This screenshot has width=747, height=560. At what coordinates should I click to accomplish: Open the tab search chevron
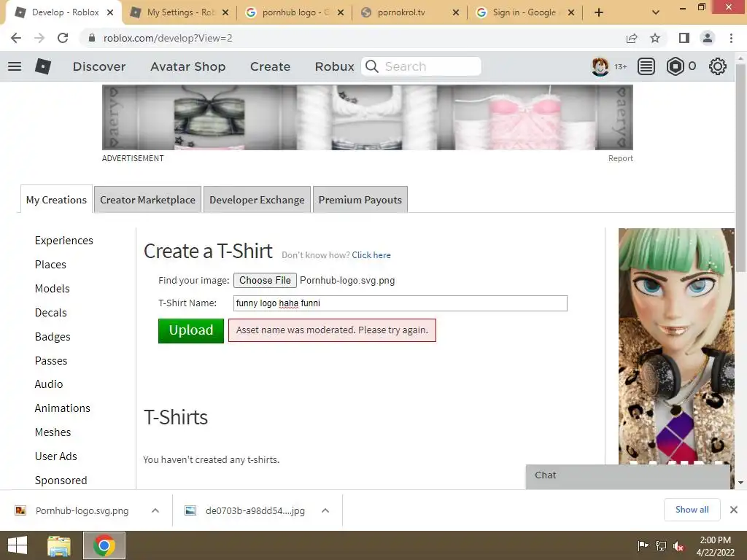pos(656,12)
